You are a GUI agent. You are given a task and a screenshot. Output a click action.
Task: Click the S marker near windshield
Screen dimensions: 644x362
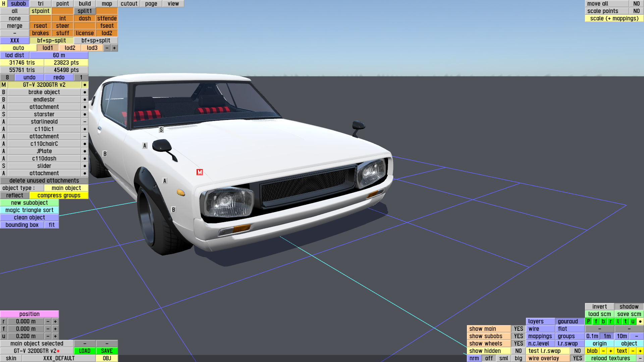coord(161,130)
